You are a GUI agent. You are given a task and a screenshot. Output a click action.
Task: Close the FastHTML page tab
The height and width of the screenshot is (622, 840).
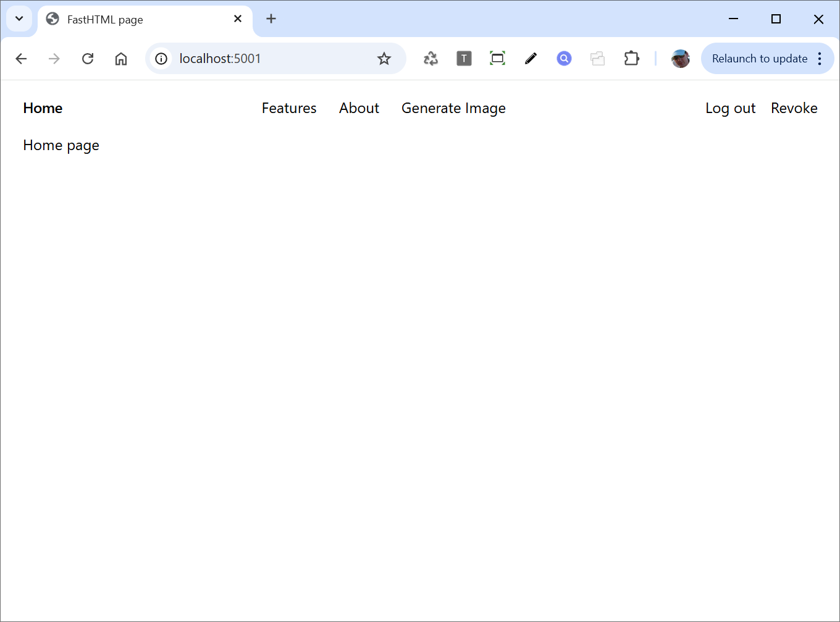pos(238,19)
